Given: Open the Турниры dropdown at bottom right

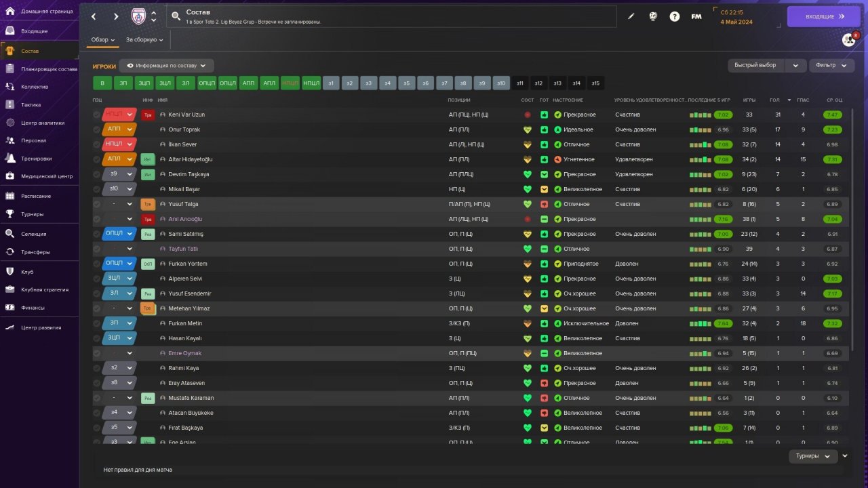Looking at the screenshot, I should 812,456.
